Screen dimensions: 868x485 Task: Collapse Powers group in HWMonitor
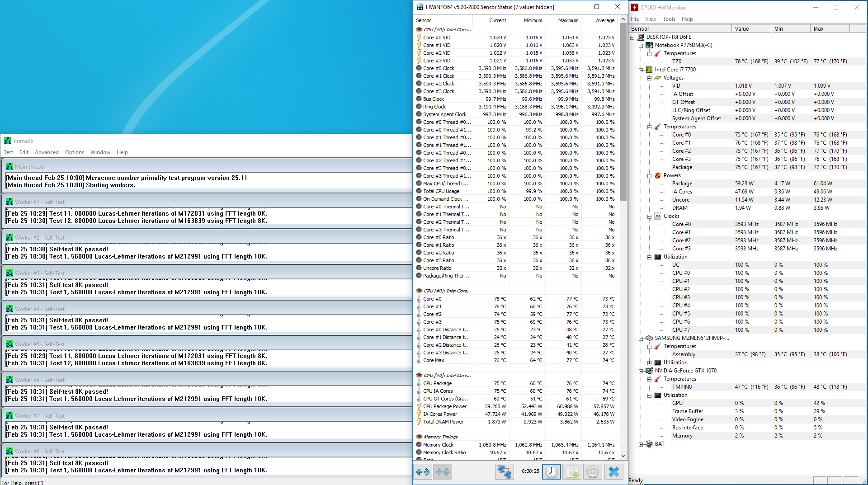click(x=649, y=176)
